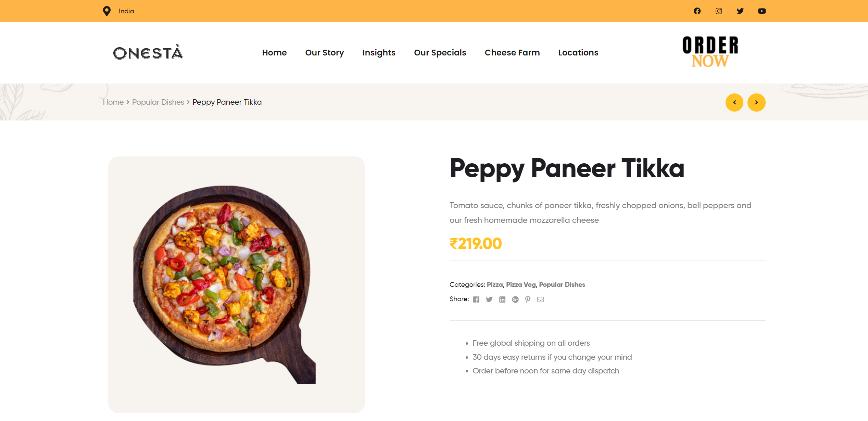The image size is (868, 421).
Task: Go to next product with right chevron
Action: click(x=756, y=102)
